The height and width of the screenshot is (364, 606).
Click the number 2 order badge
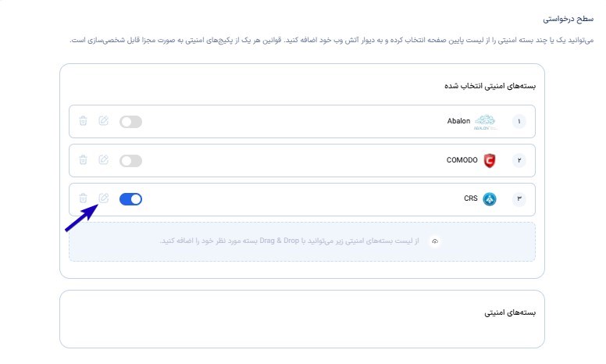(519, 160)
